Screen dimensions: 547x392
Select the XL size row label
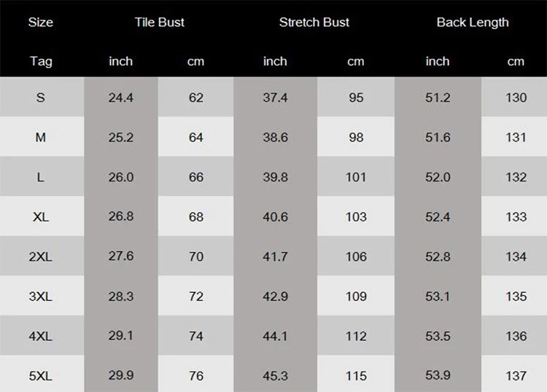pyautogui.click(x=41, y=217)
